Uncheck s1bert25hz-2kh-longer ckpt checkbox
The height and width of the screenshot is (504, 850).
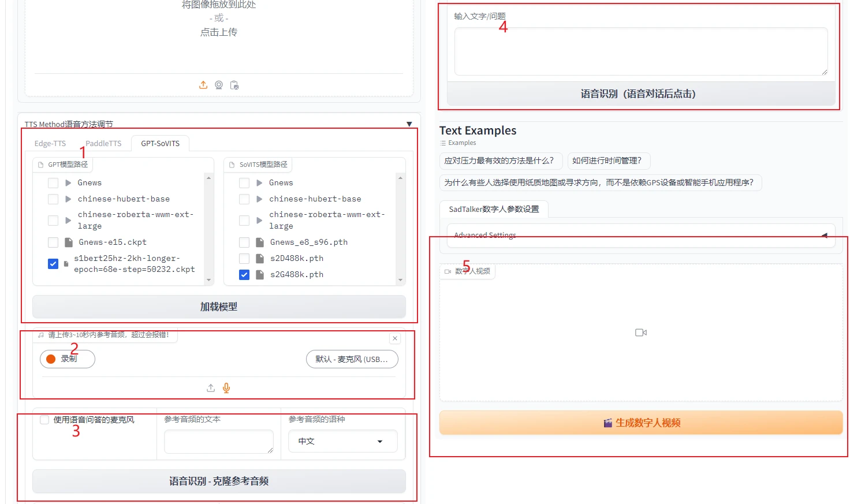click(53, 264)
